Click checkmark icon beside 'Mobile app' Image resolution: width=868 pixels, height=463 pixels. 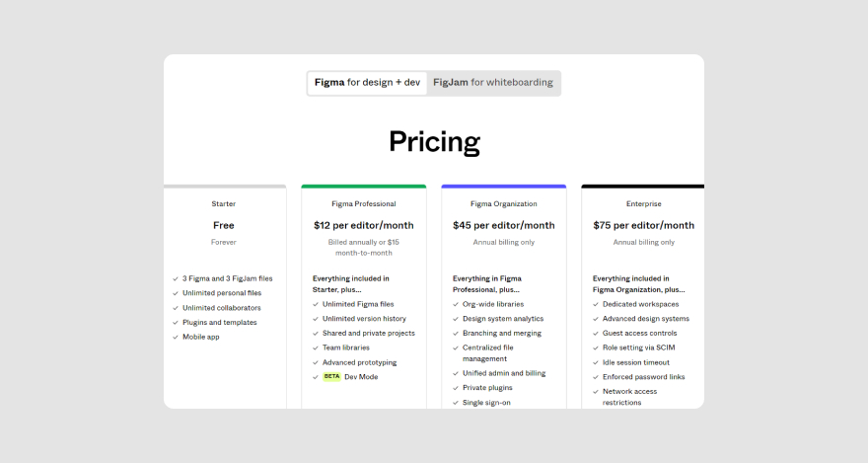pyautogui.click(x=176, y=337)
